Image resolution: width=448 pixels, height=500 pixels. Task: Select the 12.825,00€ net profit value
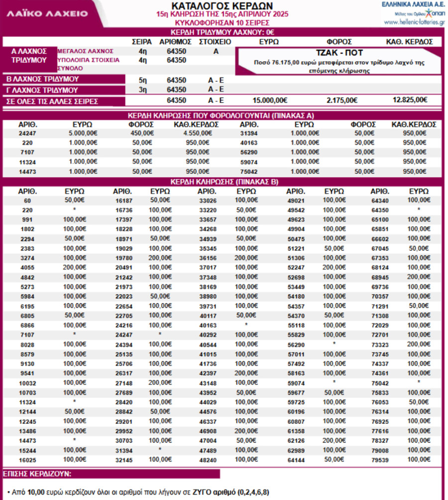pos(410,100)
